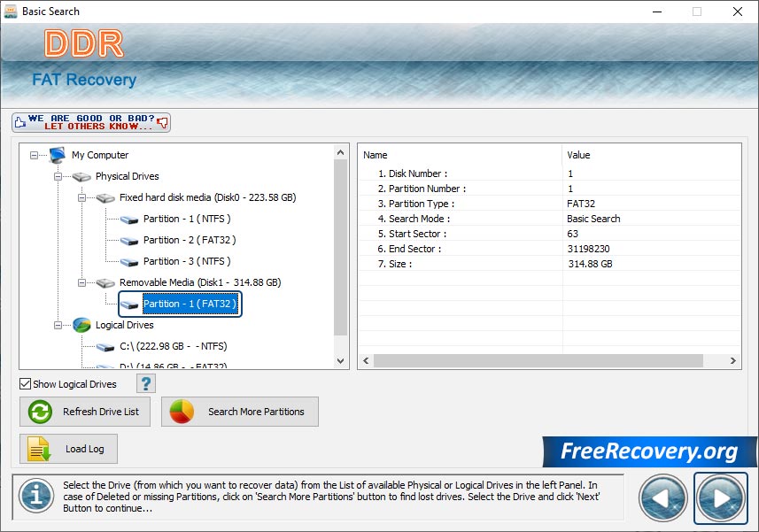Click the Logical Drives globe icon
The image size is (759, 532).
81,325
